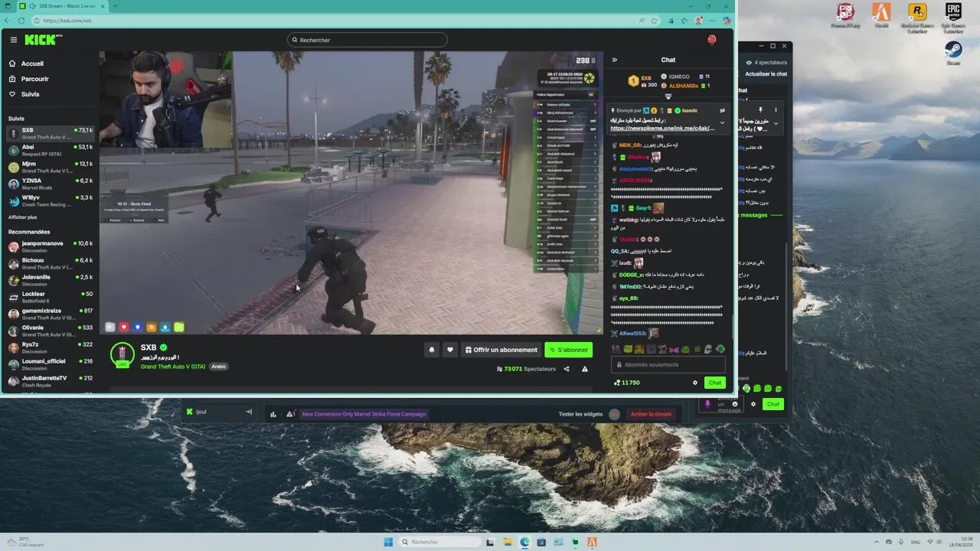The height and width of the screenshot is (551, 980).
Task: Open recommended channel JustinBarretteTV
Action: (x=51, y=381)
